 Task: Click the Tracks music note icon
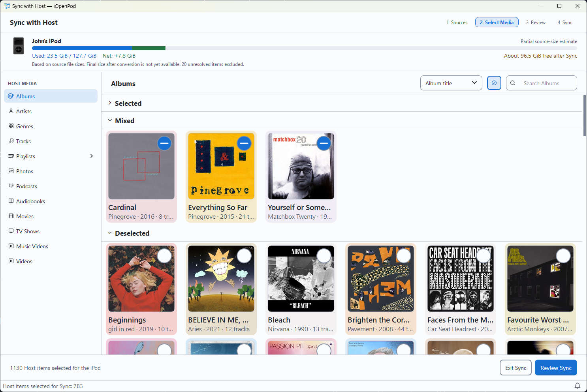coord(11,141)
